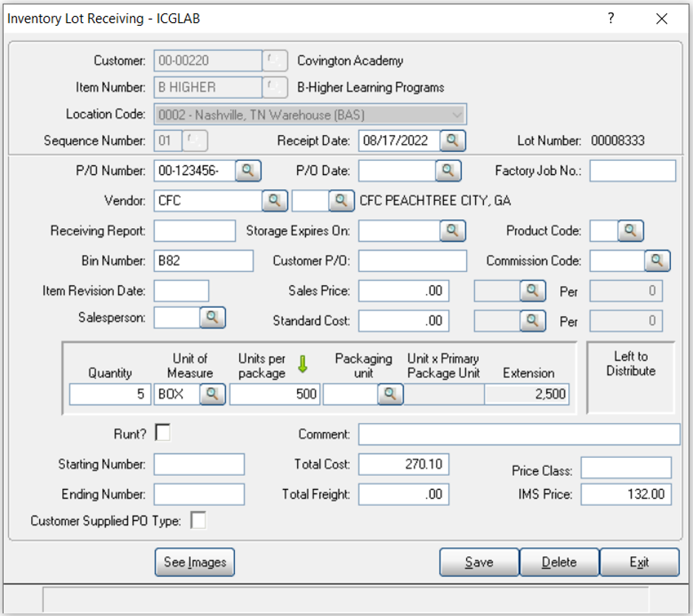Toggle the Customer Supplied PO Type checkbox
The width and height of the screenshot is (693, 616).
(x=198, y=520)
